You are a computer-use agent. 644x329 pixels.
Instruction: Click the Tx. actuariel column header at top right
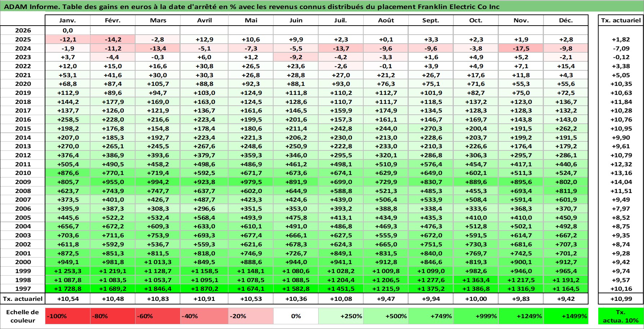(621, 20)
